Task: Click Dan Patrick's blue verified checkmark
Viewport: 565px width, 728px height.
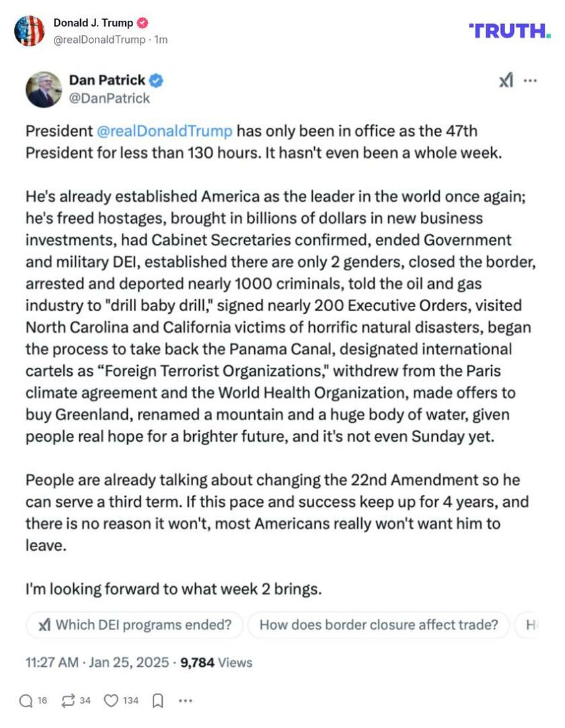Action: coord(155,81)
